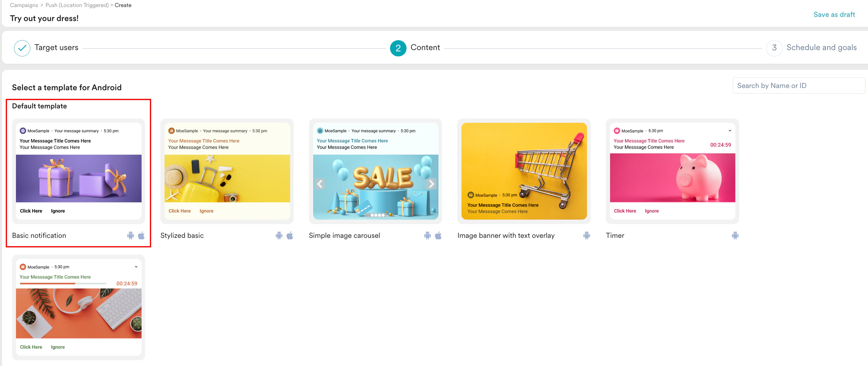
Task: Click Apple icon under Basic notification
Action: (x=142, y=235)
